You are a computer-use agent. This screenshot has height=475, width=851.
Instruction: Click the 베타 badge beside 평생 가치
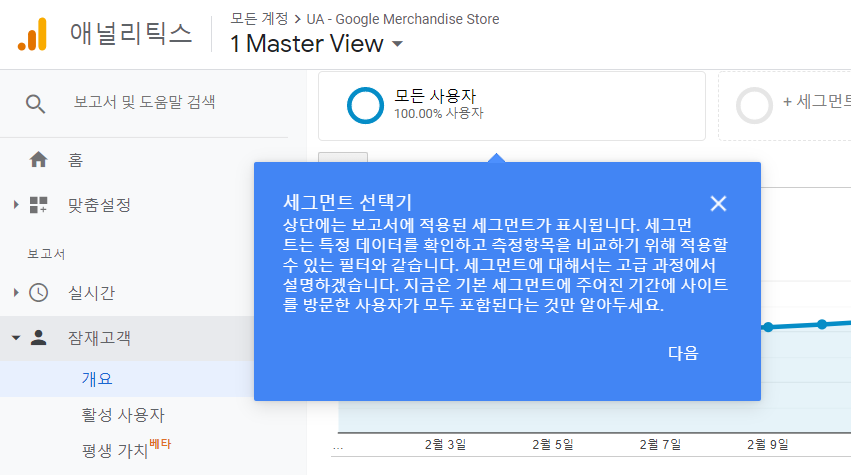[x=160, y=444]
